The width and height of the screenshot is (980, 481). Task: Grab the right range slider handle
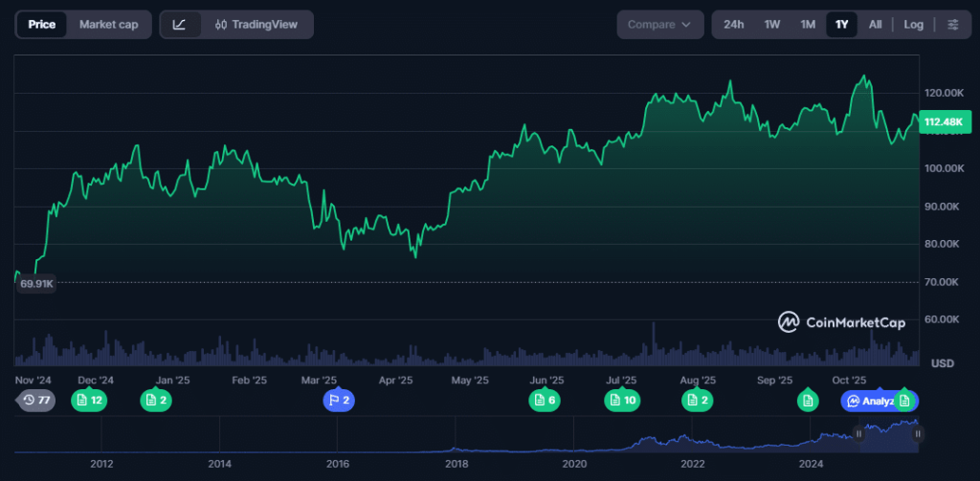point(918,433)
